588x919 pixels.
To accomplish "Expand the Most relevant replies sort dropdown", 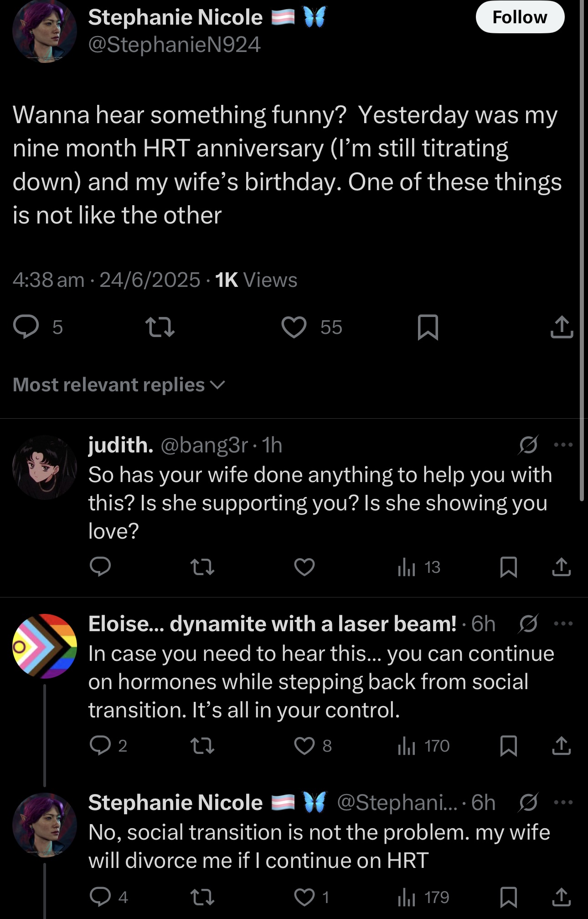I will click(x=119, y=385).
